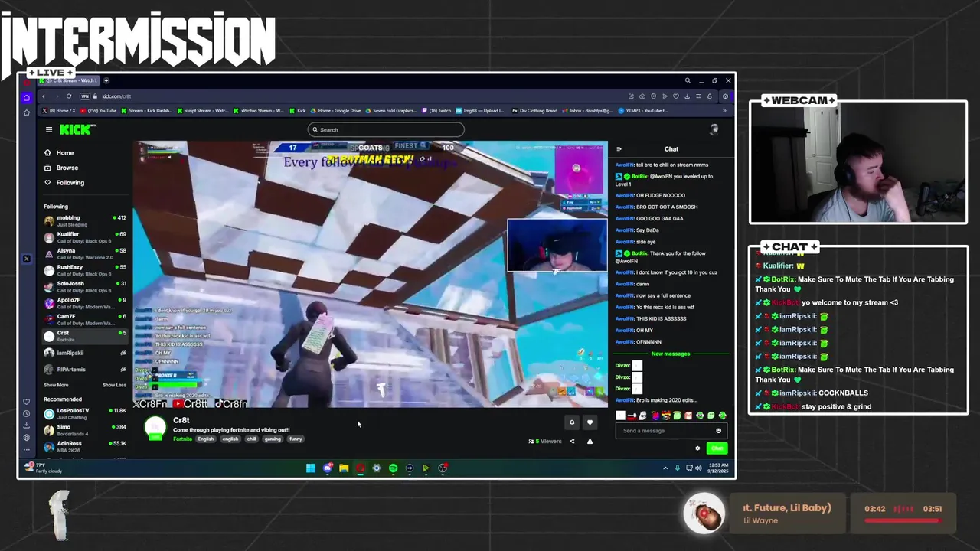The image size is (980, 551).
Task: Open Spotify from the taskbar
Action: click(x=393, y=468)
